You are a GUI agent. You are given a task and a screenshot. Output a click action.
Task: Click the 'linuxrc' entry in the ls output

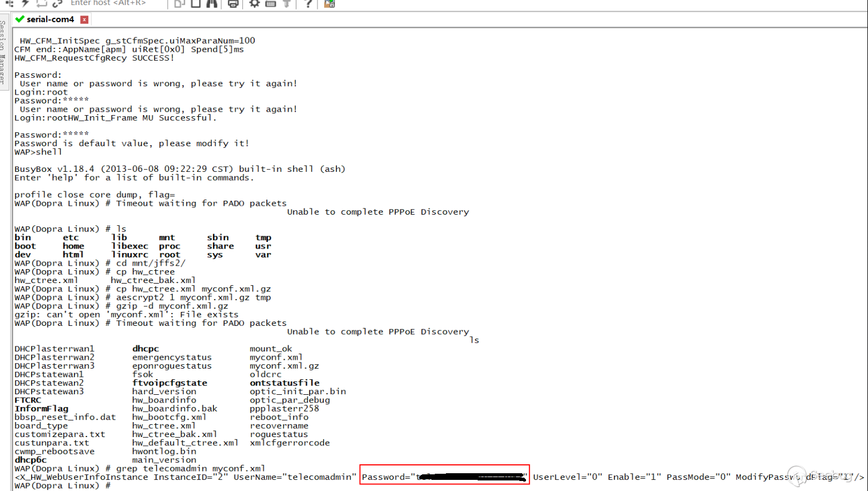click(130, 255)
